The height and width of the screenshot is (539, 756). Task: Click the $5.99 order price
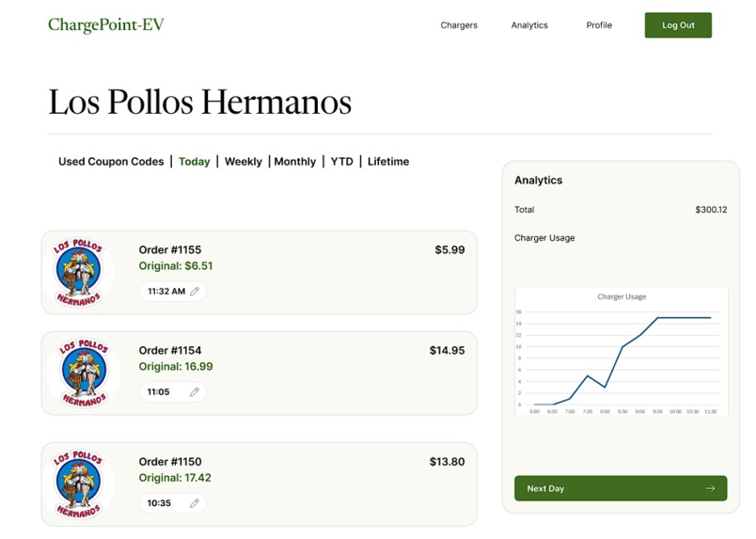449,250
